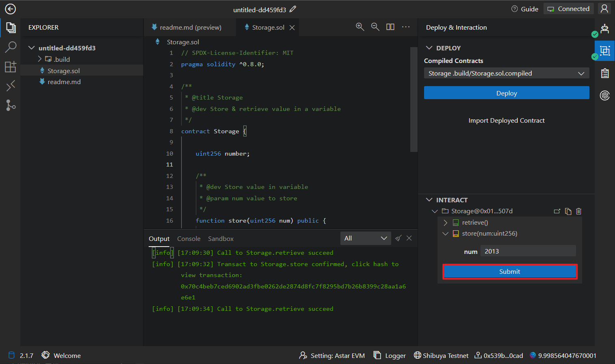
Task: Split the editor with the columns icon
Action: tap(390, 27)
